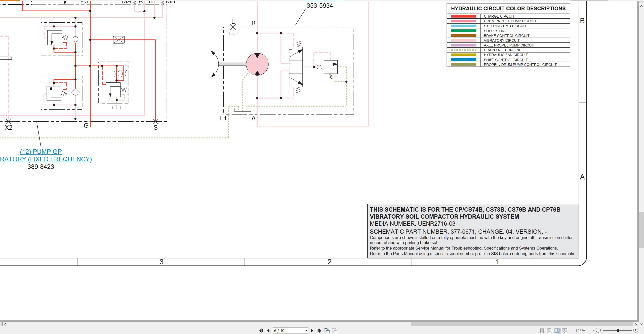644x334 pixels.
Task: Click the crossed-box filter symbol on red line
Action: point(119,40)
